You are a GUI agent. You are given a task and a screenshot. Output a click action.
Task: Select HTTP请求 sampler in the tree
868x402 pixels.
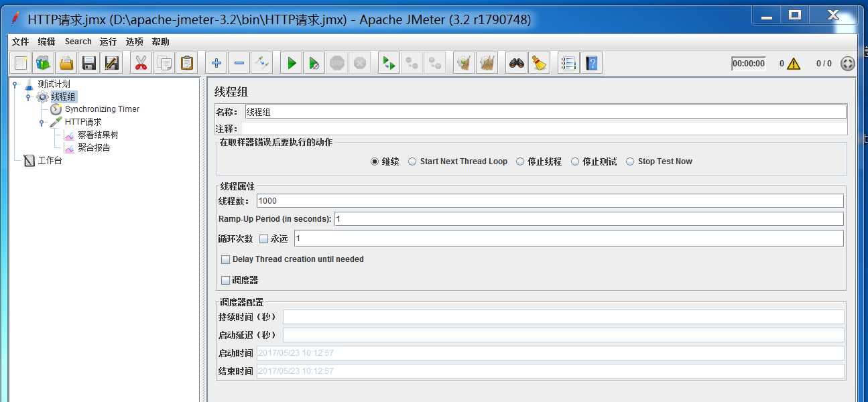point(83,122)
